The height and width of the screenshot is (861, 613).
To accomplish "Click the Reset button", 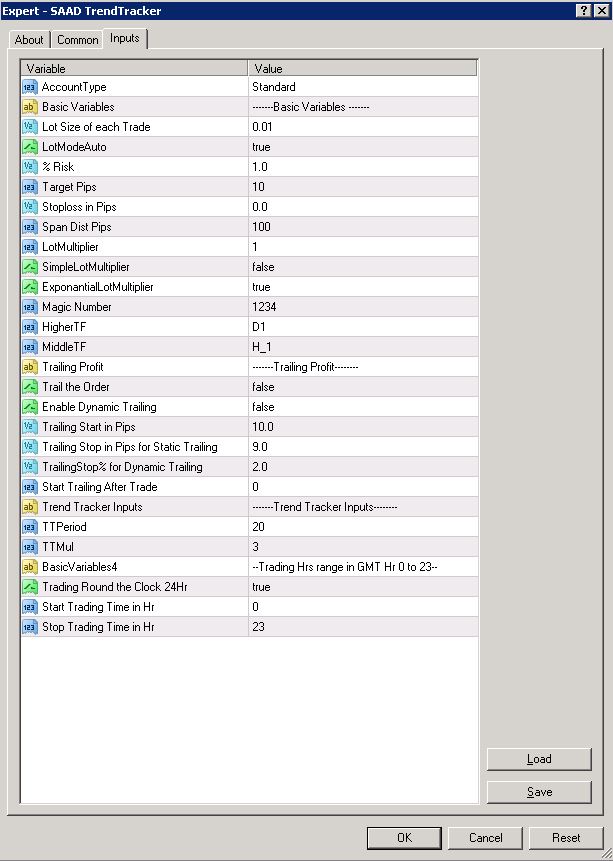I will 566,838.
